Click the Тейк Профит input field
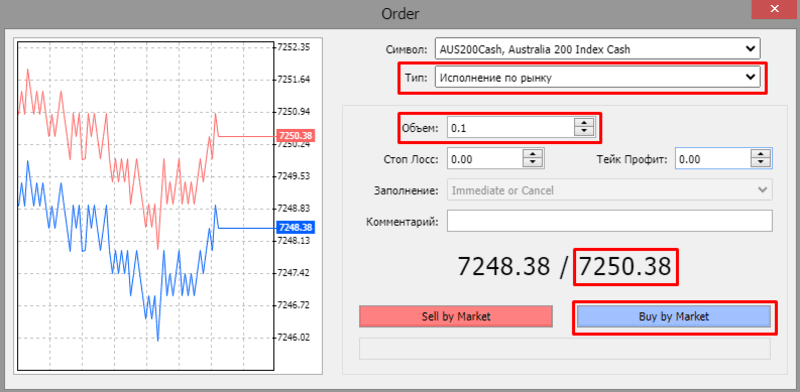Screen dimensions: 800x392 pos(713,159)
